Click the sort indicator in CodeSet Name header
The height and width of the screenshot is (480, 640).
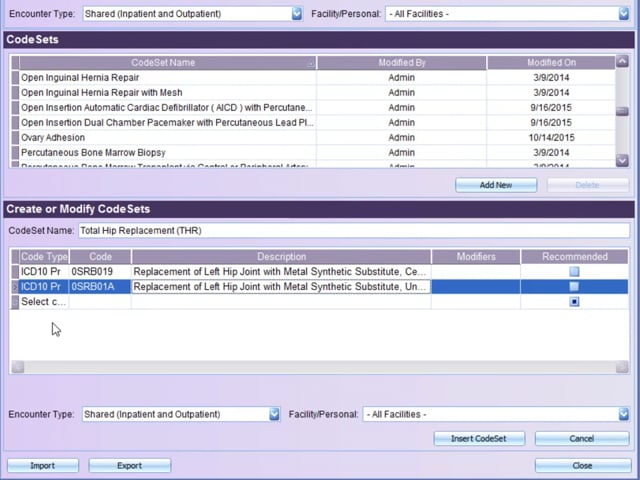pos(310,63)
